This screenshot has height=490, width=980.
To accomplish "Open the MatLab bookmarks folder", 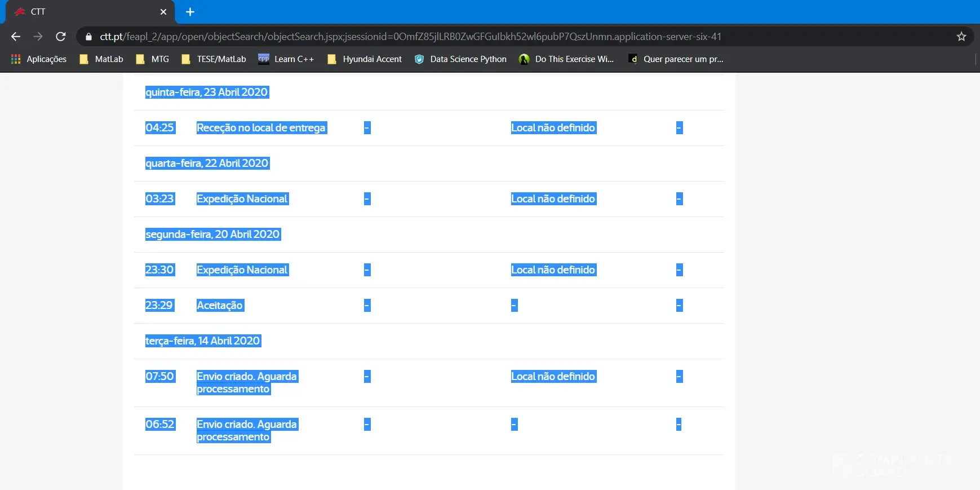I will [101, 59].
